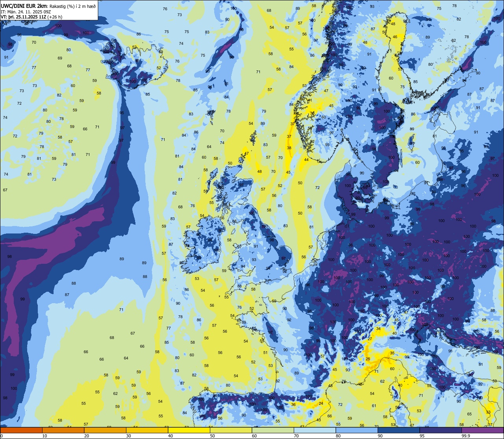
Task: Click the '95' legend scale label
Action: click(x=422, y=436)
